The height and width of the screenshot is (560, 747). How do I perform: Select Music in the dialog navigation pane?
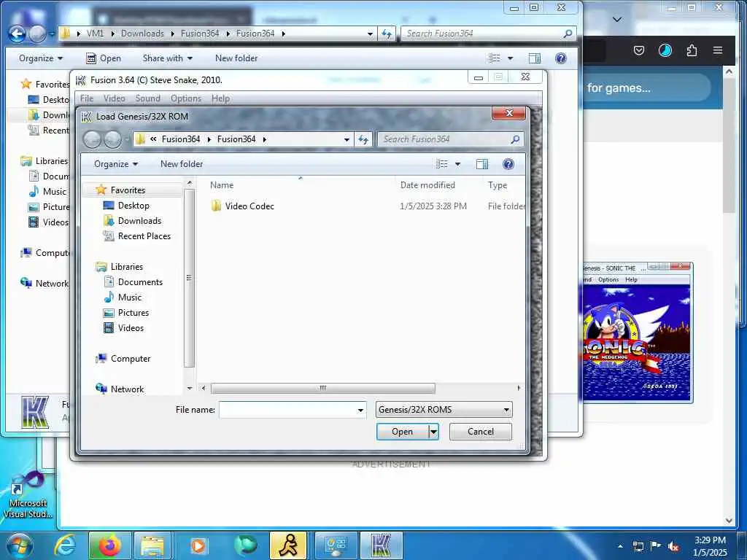129,297
